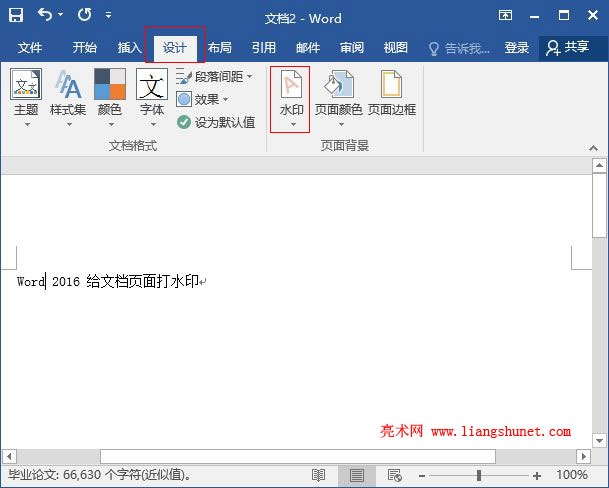Expand the arrow under 页面颜色
609x488 pixels.
pos(341,125)
